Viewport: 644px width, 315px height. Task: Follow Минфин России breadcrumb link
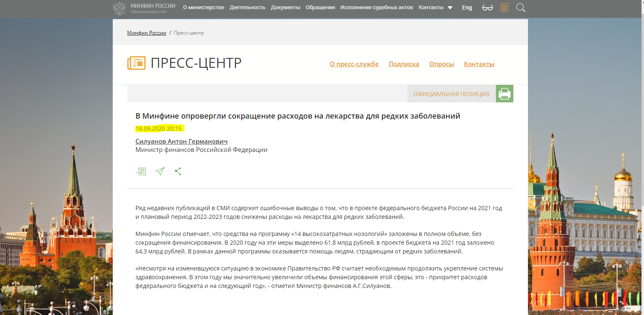coord(146,33)
